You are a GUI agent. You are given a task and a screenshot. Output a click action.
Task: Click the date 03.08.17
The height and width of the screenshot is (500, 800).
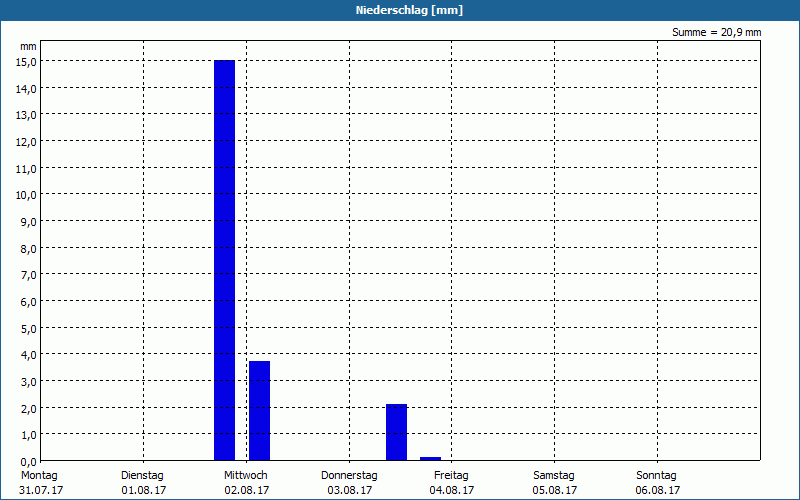click(x=349, y=490)
